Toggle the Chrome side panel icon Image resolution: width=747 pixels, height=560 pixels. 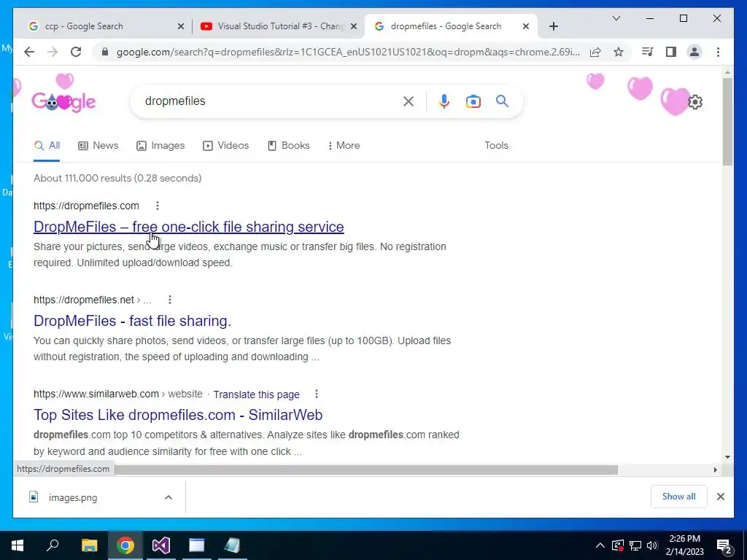click(671, 52)
